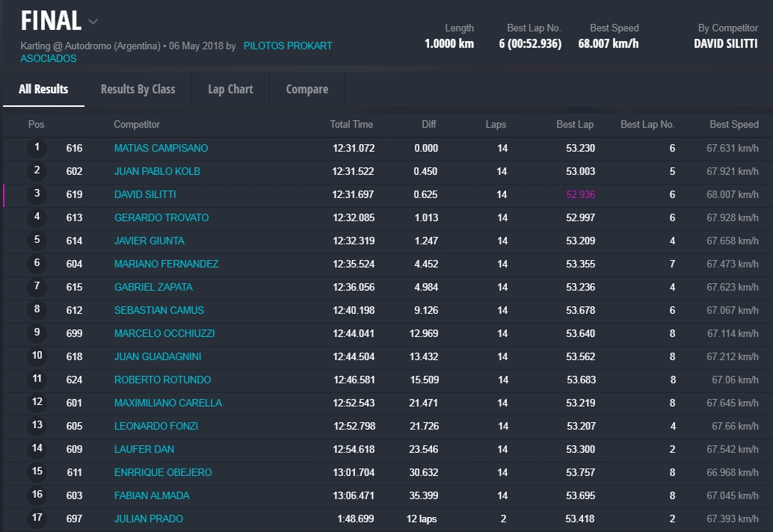Click the position 17 circle badge
The width and height of the screenshot is (773, 532).
point(37,519)
